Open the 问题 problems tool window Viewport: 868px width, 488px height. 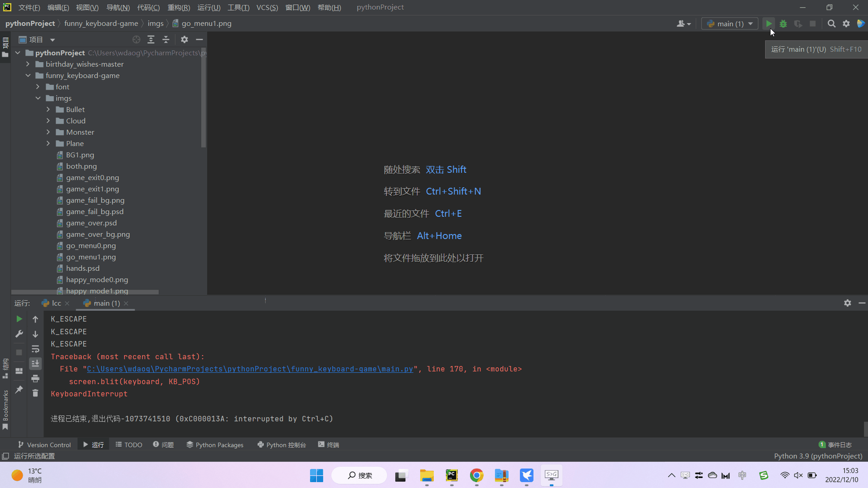pos(163,444)
